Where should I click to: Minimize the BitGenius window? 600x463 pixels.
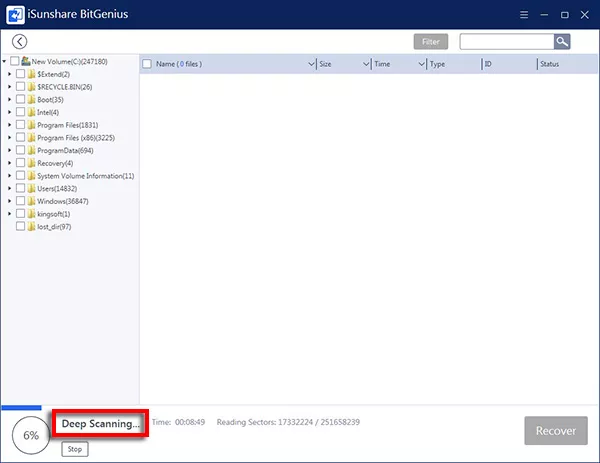[544, 15]
